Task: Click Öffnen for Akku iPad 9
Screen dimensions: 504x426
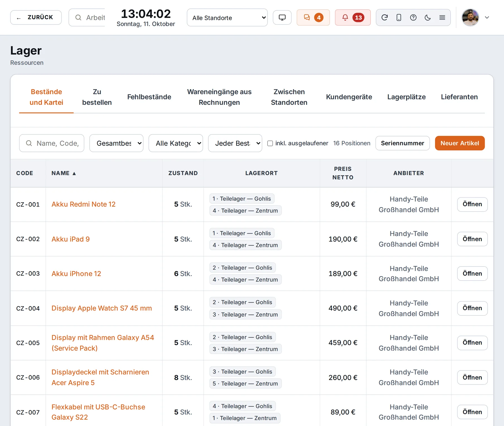Action: (472, 239)
